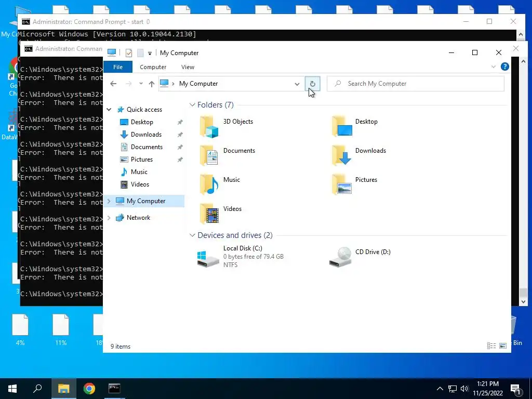Click the system menu icon of My Computer window
This screenshot has height=399, width=532.
point(112,52)
